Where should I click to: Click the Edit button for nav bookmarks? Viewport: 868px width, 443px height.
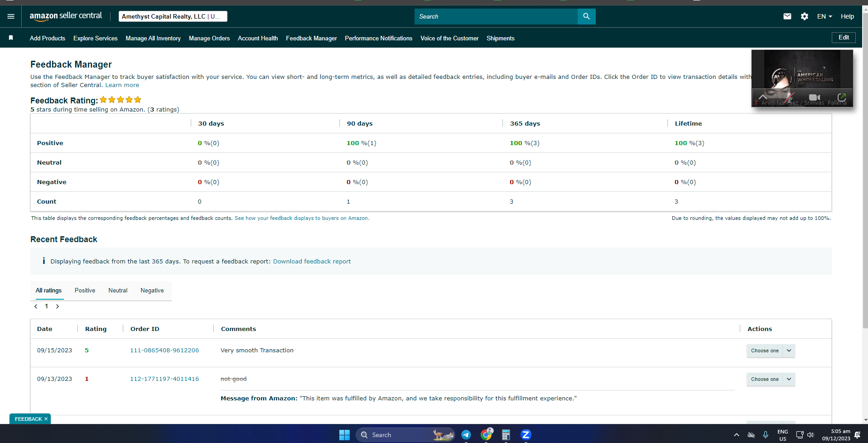click(x=844, y=38)
